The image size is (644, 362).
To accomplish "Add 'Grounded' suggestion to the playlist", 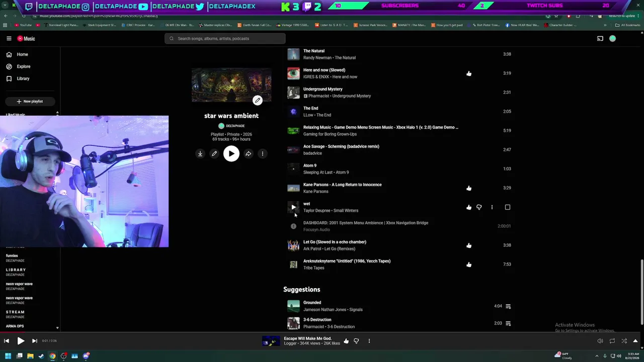I will click(508, 306).
